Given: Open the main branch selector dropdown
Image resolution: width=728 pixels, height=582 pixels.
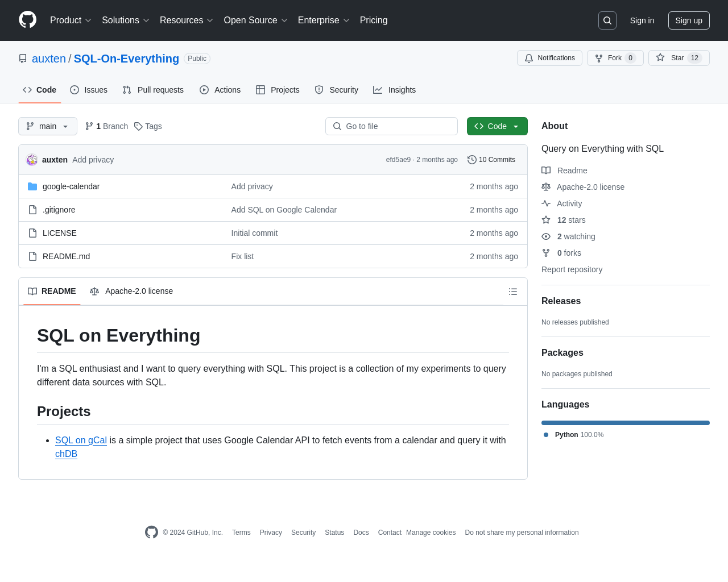Looking at the screenshot, I should [x=48, y=126].
